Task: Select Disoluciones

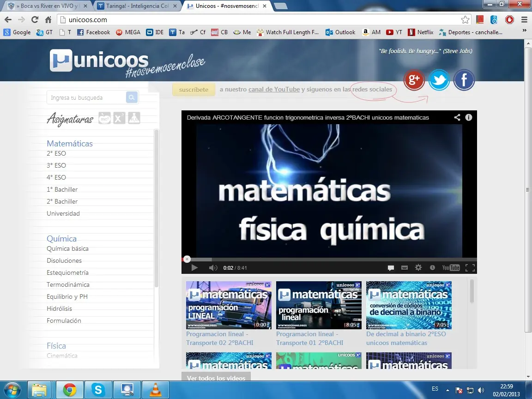Action: [64, 260]
